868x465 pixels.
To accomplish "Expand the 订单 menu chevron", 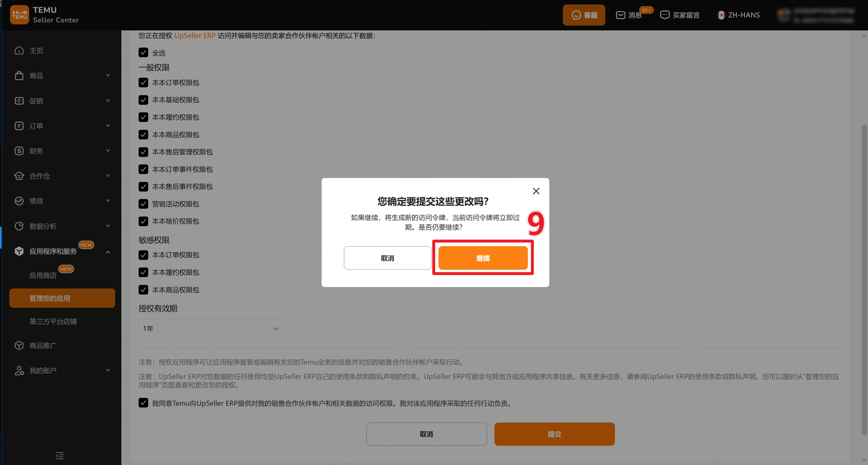I will click(x=108, y=125).
